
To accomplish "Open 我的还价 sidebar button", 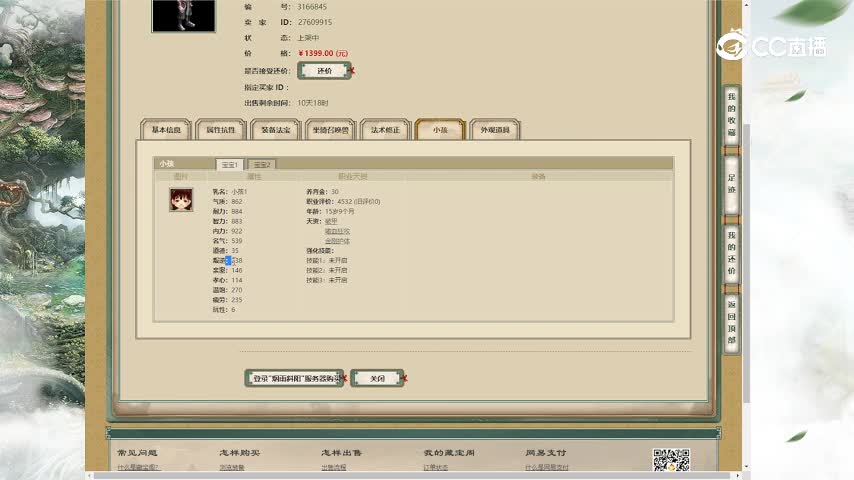I will coord(732,253).
